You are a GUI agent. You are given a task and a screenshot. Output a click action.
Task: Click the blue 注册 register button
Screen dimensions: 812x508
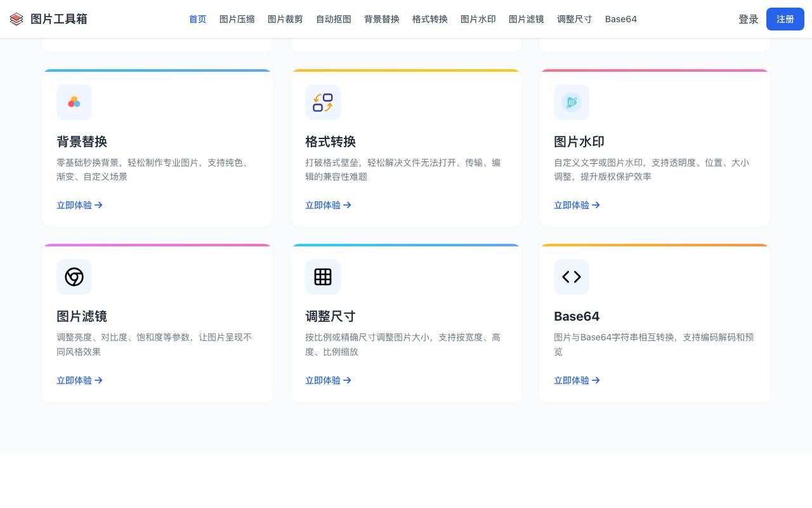coord(785,19)
